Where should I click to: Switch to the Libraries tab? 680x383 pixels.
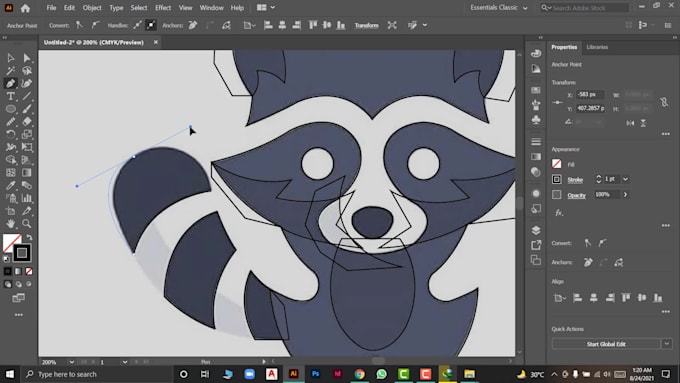coord(597,47)
